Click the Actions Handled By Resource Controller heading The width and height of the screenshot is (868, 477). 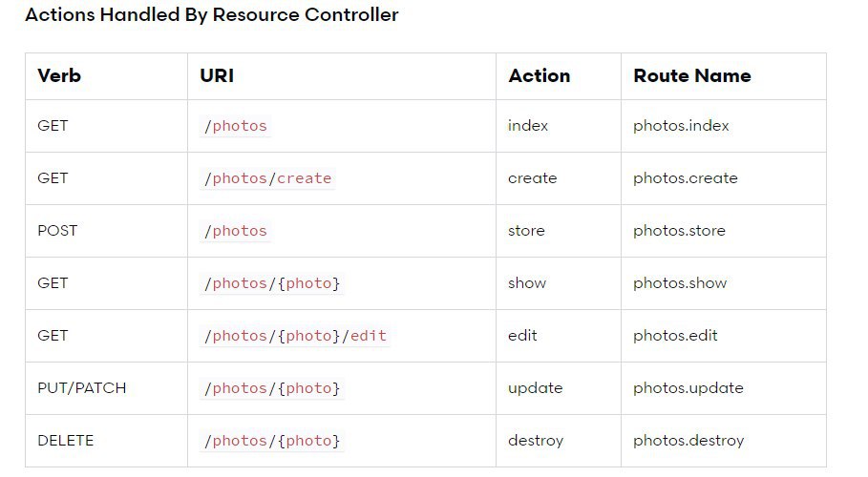tap(212, 15)
